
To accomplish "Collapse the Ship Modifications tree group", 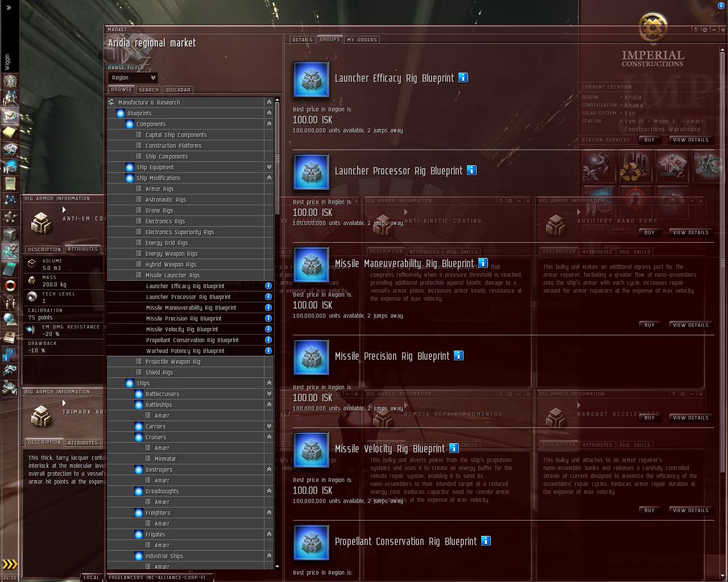I will pos(269,178).
